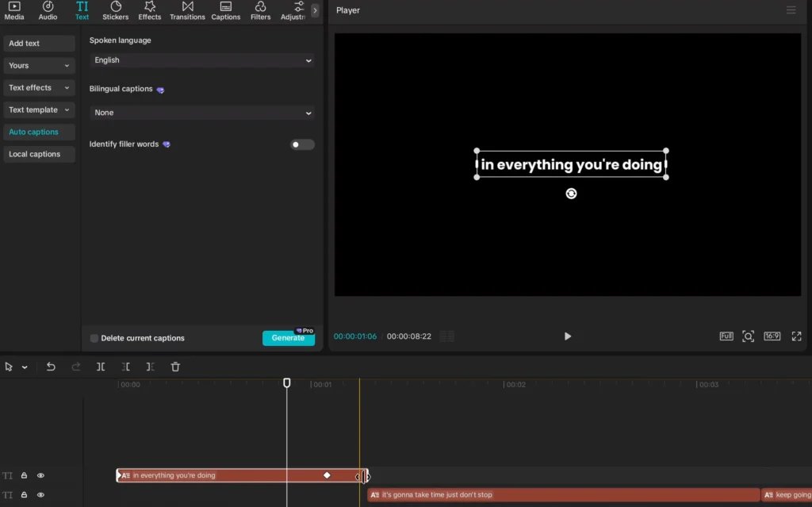Click the rotate handle below the caption
The height and width of the screenshot is (507, 812).
tap(571, 194)
